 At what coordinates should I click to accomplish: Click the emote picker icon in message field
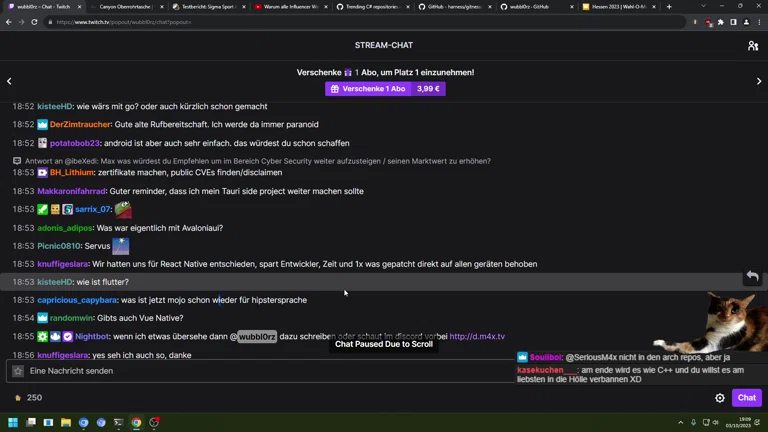pos(18,371)
